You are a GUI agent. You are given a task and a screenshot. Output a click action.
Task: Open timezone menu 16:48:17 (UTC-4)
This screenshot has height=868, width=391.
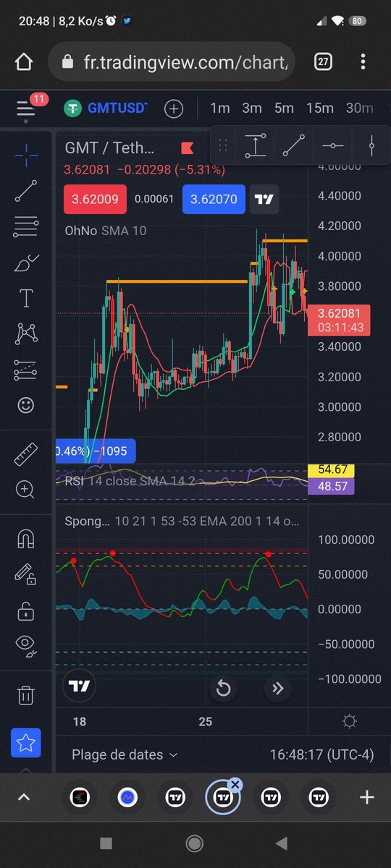(x=321, y=754)
